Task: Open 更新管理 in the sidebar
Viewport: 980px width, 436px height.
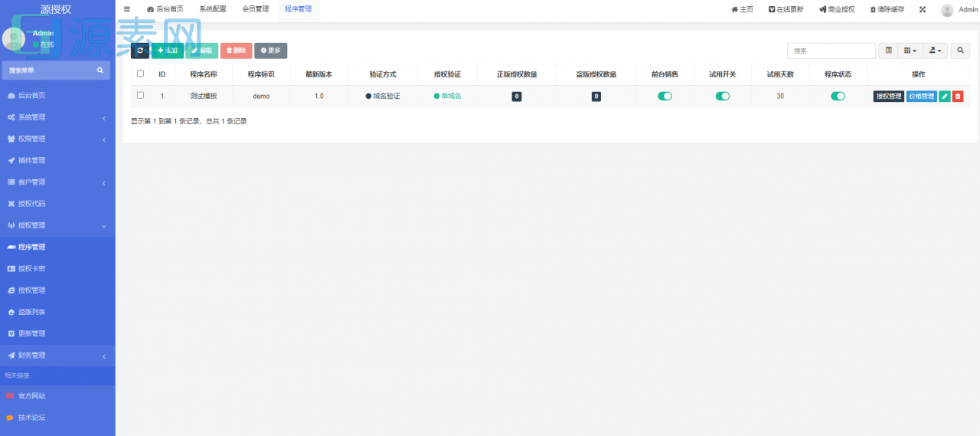Action: pos(57,333)
